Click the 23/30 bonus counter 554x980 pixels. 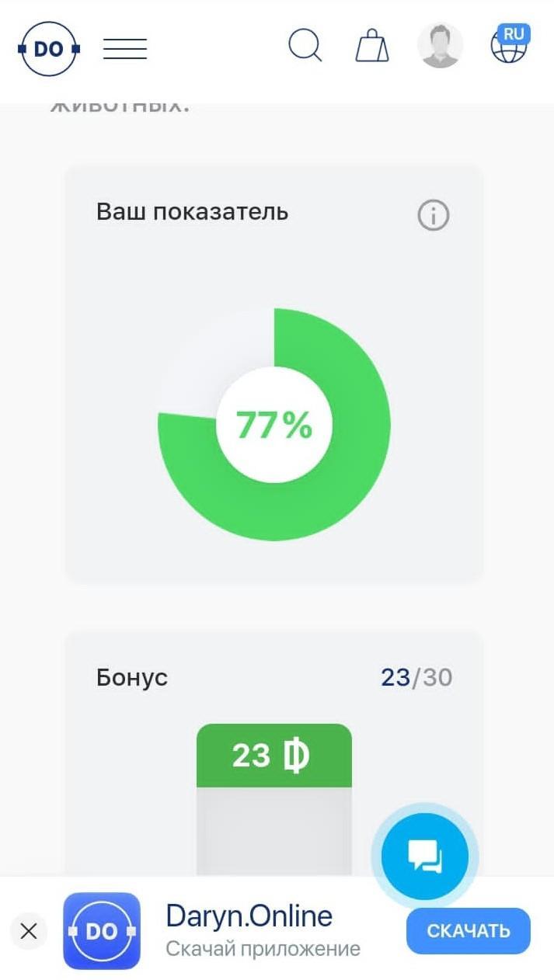(416, 677)
